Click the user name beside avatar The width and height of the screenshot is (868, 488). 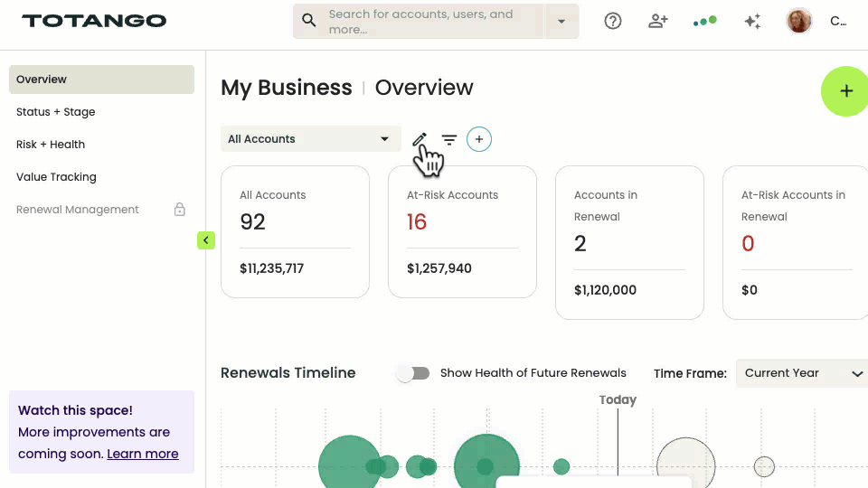pos(838,21)
